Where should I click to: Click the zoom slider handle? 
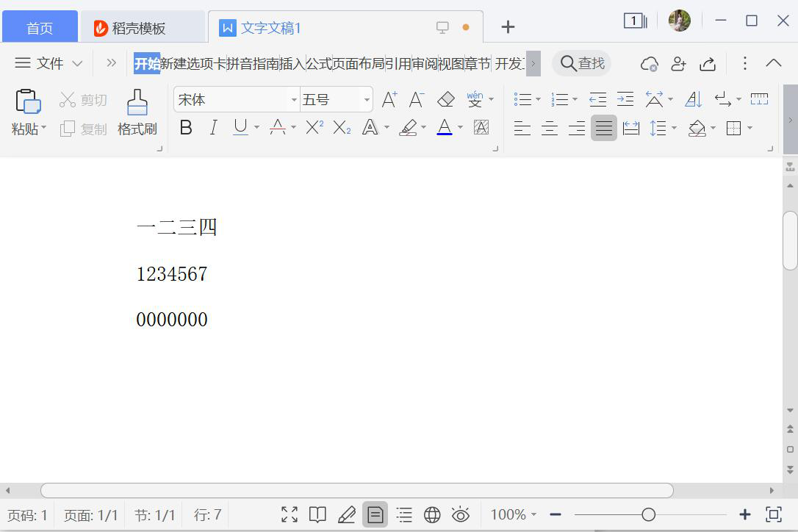coord(648,514)
